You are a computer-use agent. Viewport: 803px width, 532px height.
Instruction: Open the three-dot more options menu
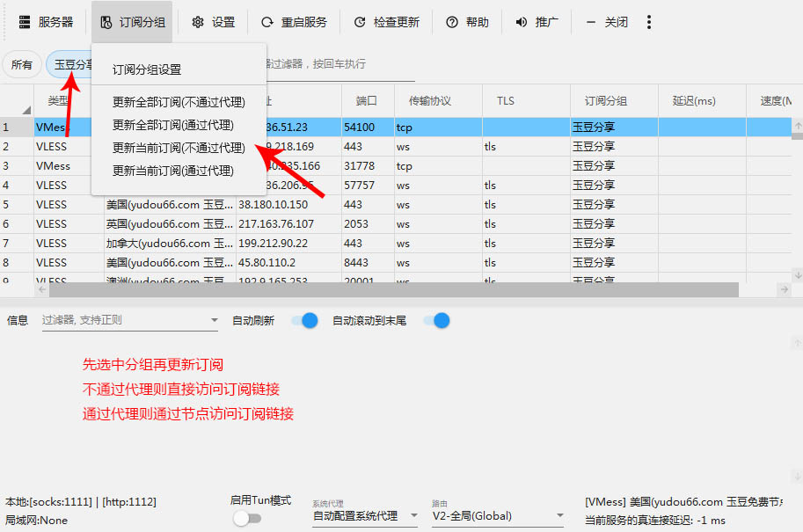pyautogui.click(x=649, y=22)
